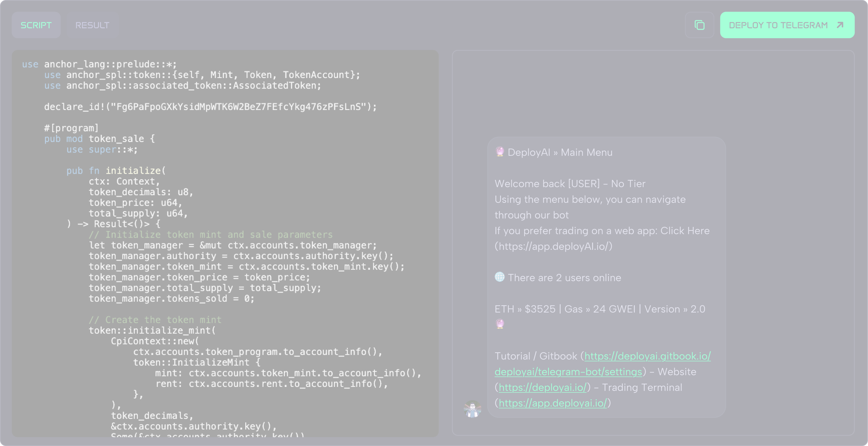Viewport: 868px width, 446px height.
Task: Click the crystal ball emoji below the ETH price line
Action: tap(500, 324)
